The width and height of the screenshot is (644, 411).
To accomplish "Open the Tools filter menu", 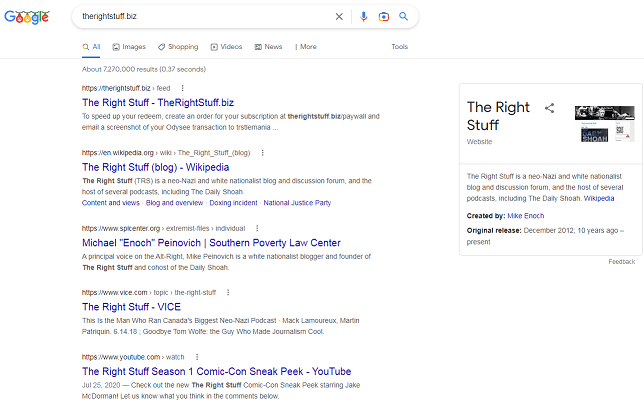I will (399, 47).
